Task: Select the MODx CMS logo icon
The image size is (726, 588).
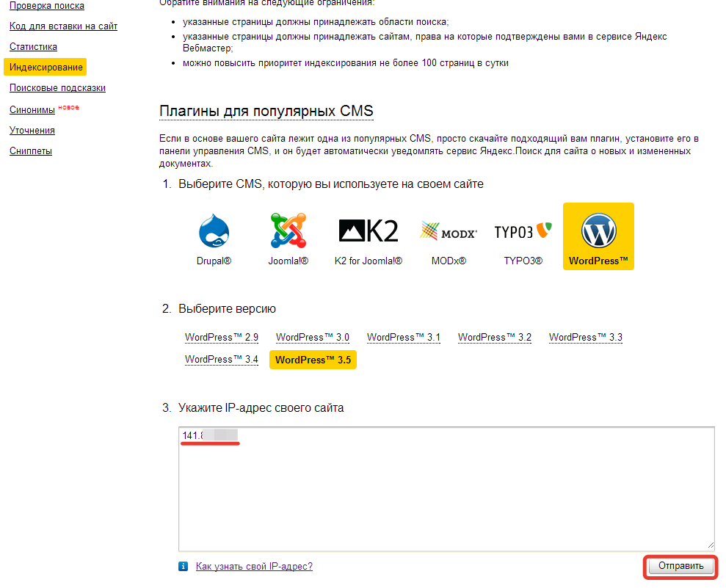Action: pyautogui.click(x=449, y=231)
